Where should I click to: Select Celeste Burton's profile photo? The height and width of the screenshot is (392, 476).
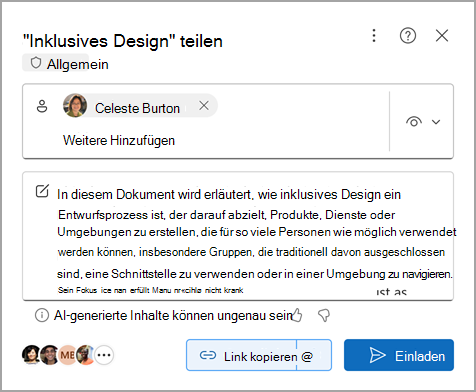75,105
